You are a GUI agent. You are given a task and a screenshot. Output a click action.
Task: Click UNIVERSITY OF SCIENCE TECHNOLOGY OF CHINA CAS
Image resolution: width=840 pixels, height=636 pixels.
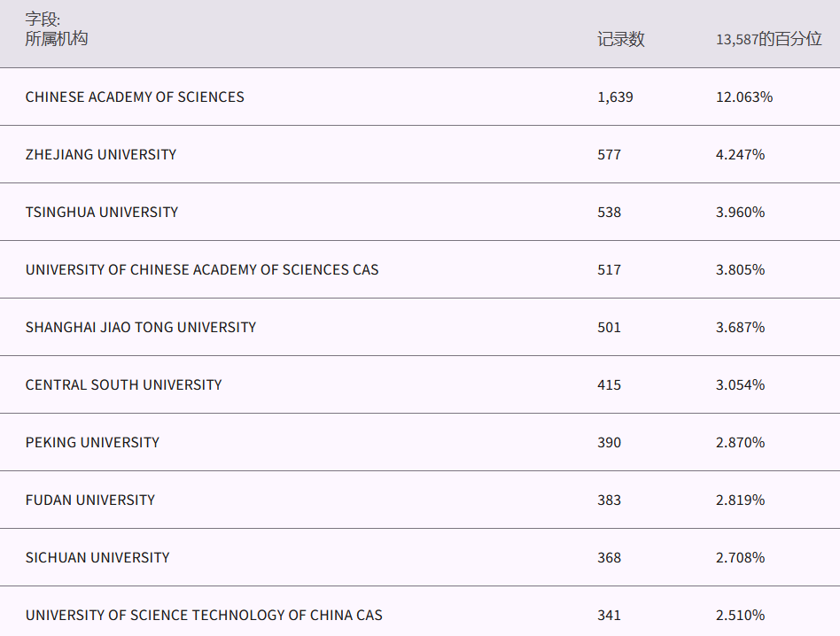tap(204, 615)
